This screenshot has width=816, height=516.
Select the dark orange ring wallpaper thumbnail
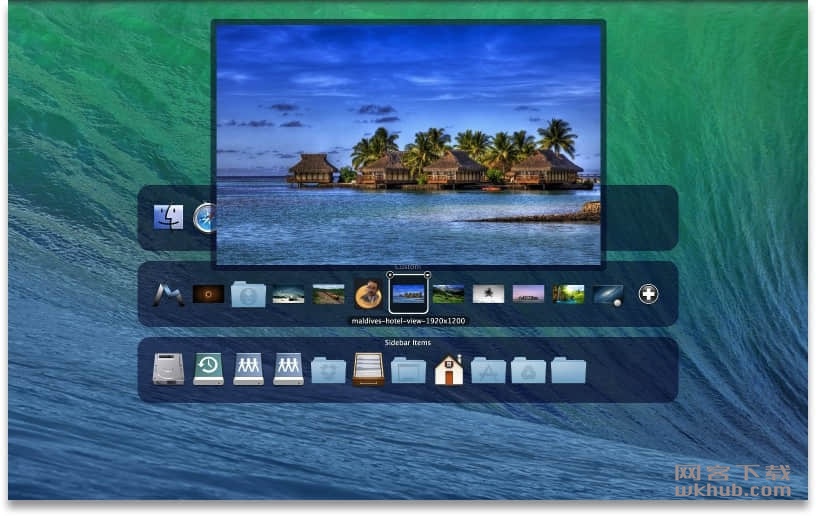point(208,294)
